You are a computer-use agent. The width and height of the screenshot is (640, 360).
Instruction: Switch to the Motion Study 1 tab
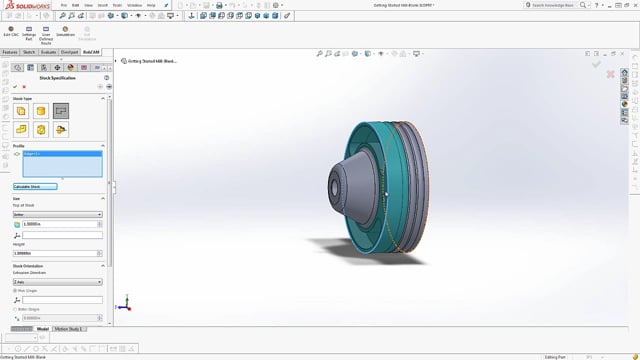69,329
